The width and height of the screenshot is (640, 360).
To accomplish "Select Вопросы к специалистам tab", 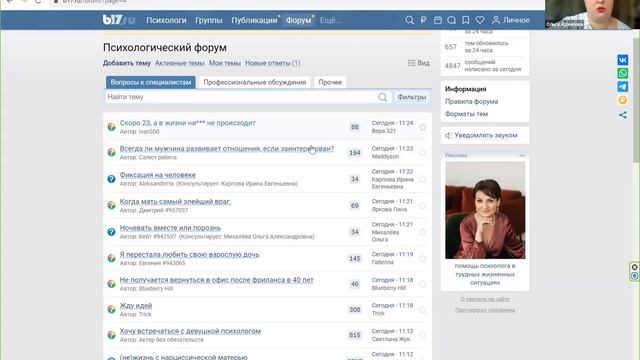I will click(151, 82).
